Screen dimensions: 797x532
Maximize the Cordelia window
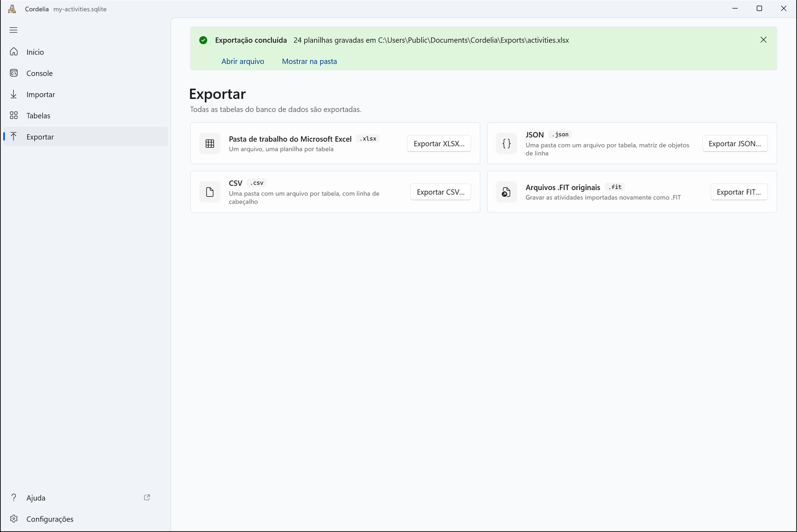click(x=759, y=8)
